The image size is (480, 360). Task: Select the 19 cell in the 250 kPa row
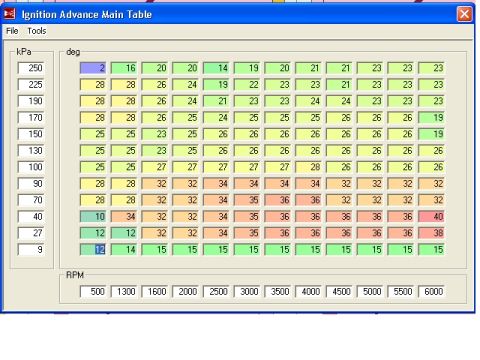coord(247,68)
